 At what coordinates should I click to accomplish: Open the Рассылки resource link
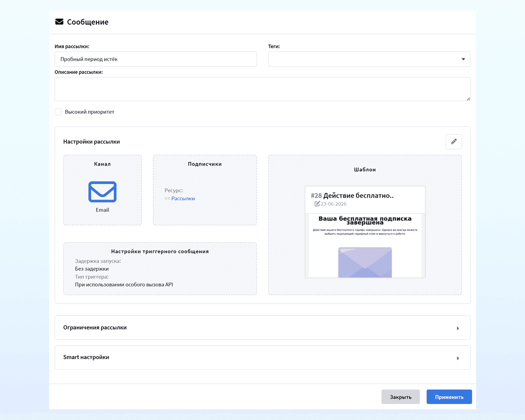click(x=183, y=198)
